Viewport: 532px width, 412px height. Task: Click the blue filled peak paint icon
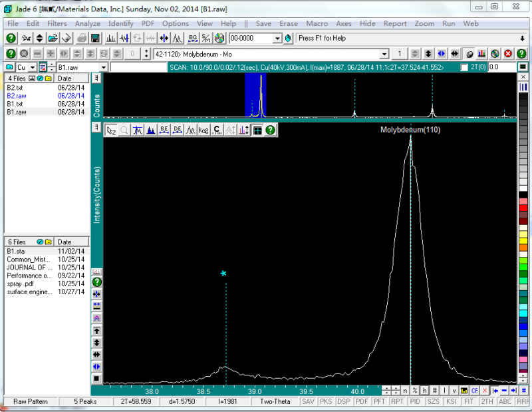(150, 130)
